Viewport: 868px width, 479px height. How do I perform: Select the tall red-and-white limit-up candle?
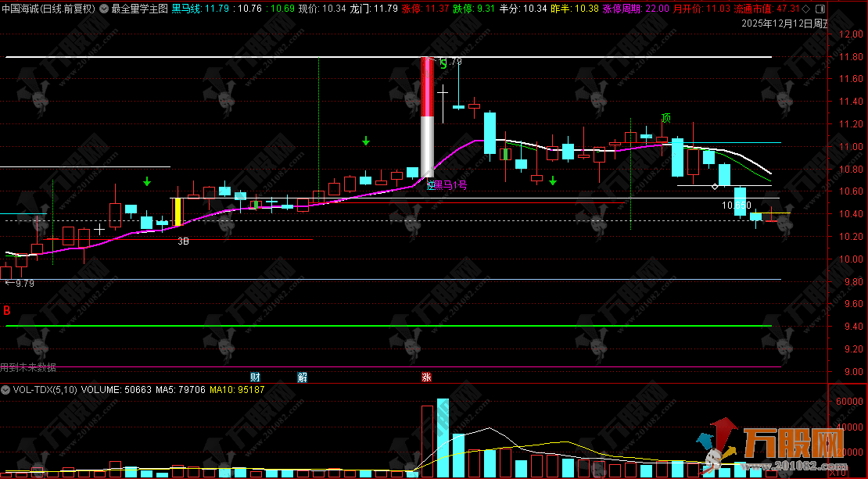point(428,117)
